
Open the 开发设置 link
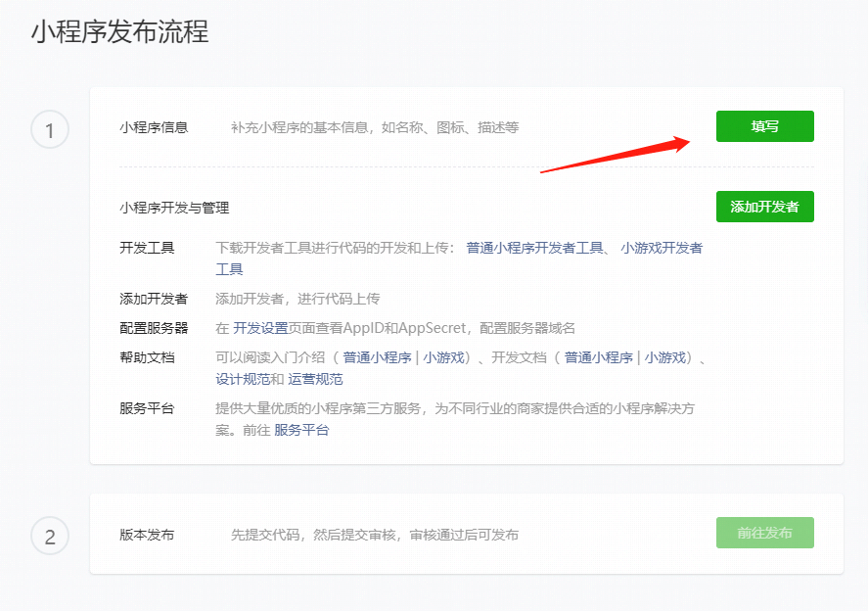tap(260, 328)
